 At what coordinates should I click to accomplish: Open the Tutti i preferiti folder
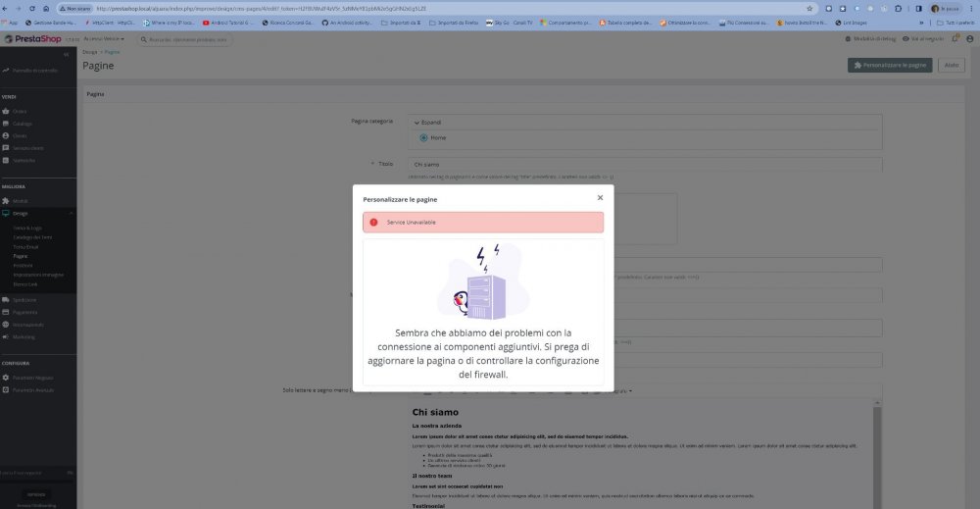click(955, 23)
